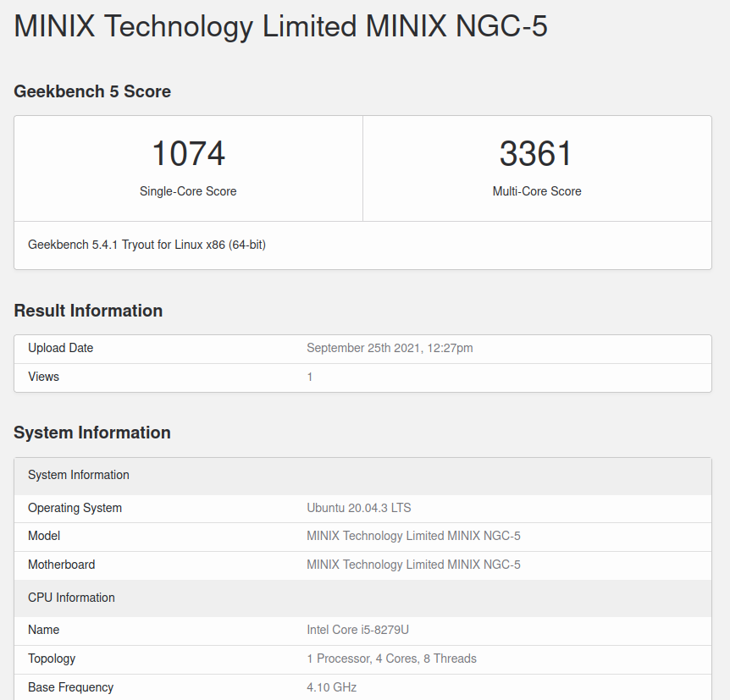Click the value Ubuntu 20.04.3 LTS
The height and width of the screenshot is (700, 730).
coord(359,508)
